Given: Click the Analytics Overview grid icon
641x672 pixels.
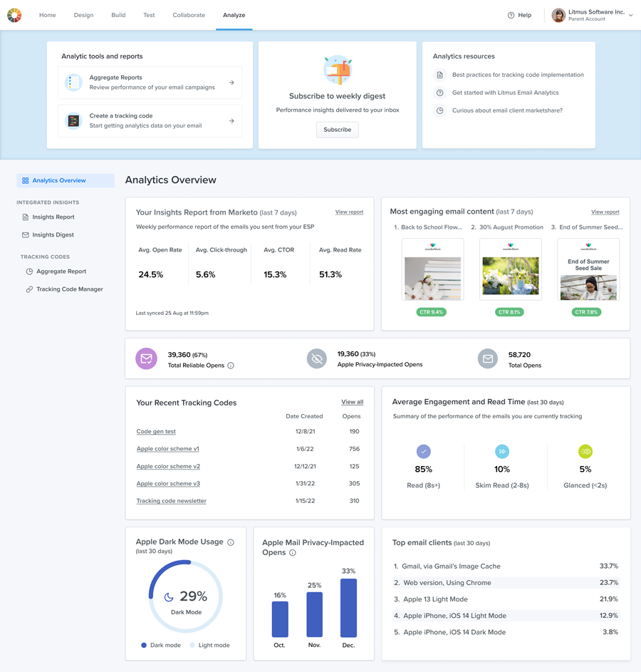Looking at the screenshot, I should (x=25, y=180).
